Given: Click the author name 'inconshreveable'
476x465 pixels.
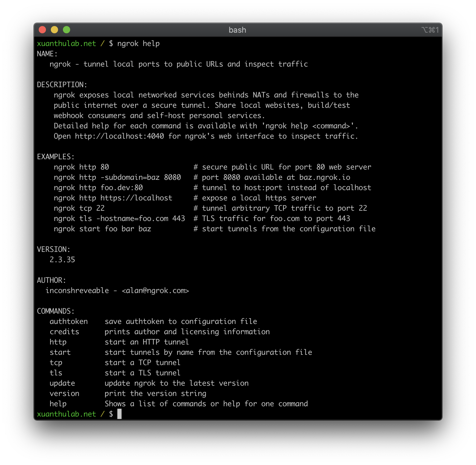Looking at the screenshot, I should (x=77, y=291).
